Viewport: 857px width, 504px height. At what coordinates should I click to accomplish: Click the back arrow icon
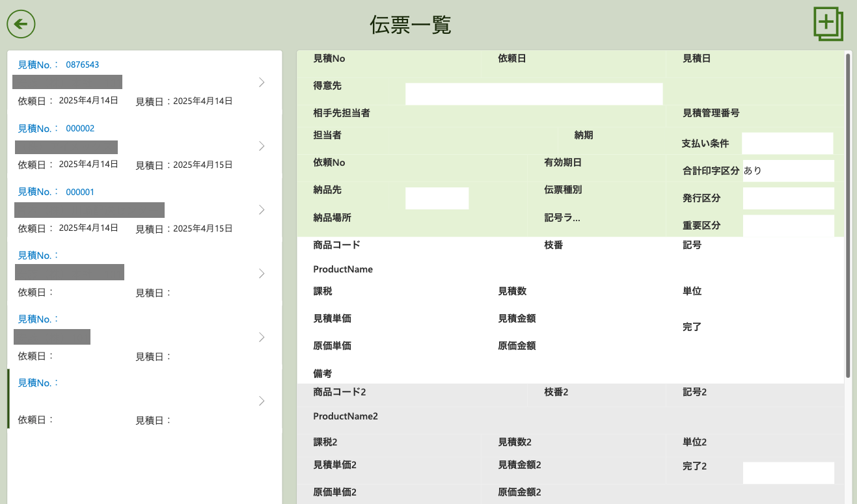coord(21,24)
